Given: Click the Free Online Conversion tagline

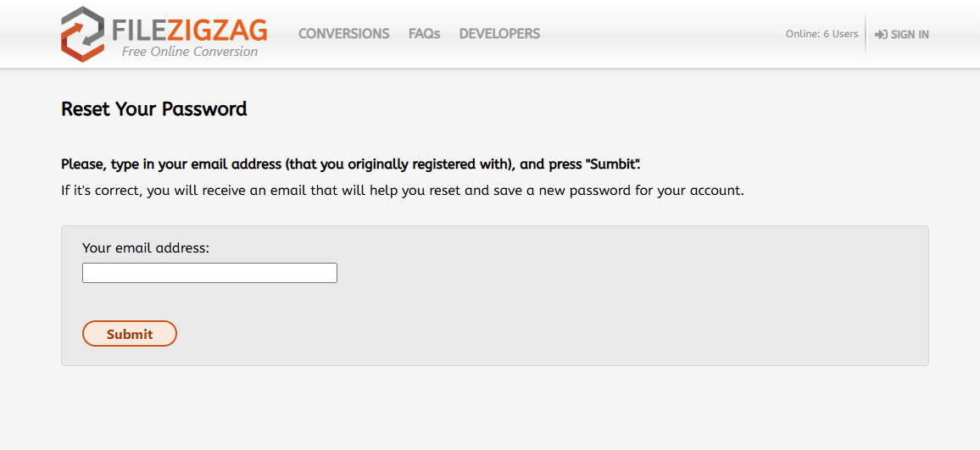Looking at the screenshot, I should [189, 52].
